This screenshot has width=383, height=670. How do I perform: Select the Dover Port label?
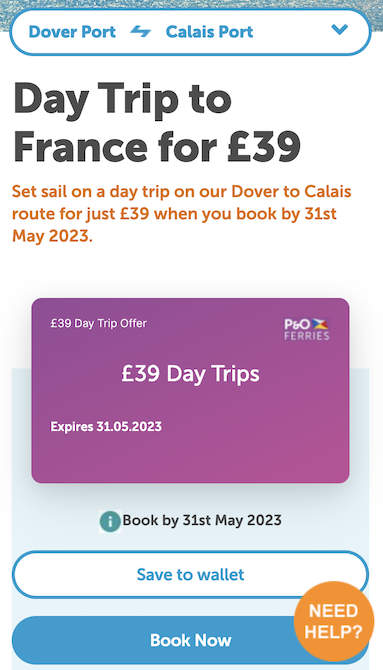(72, 32)
